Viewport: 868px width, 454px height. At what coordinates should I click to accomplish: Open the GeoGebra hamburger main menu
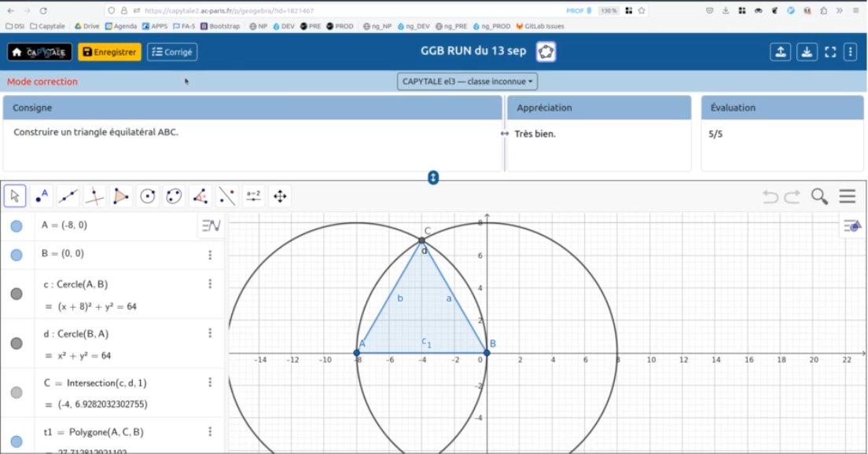(x=847, y=196)
